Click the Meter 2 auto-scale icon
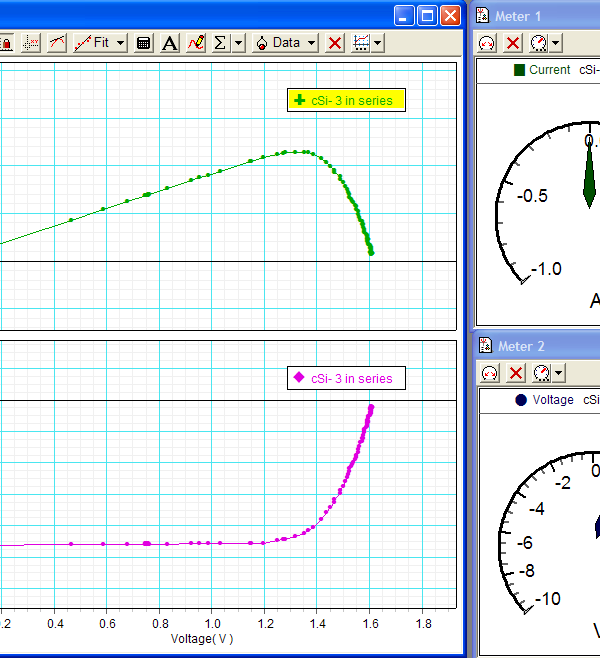Screen dimensions: 600x658 (x=489, y=373)
